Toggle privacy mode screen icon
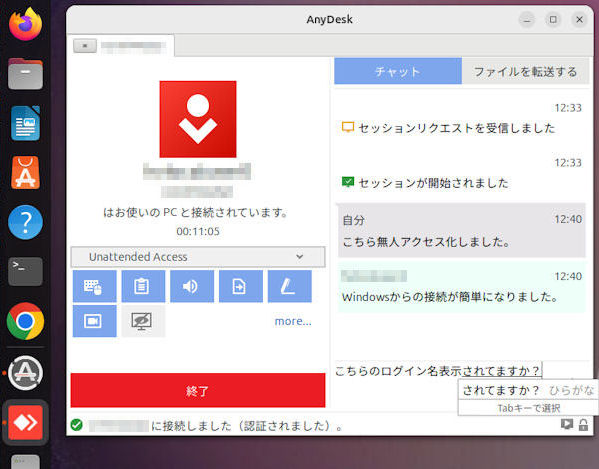Screen dimensions: 599x469 point(143,321)
